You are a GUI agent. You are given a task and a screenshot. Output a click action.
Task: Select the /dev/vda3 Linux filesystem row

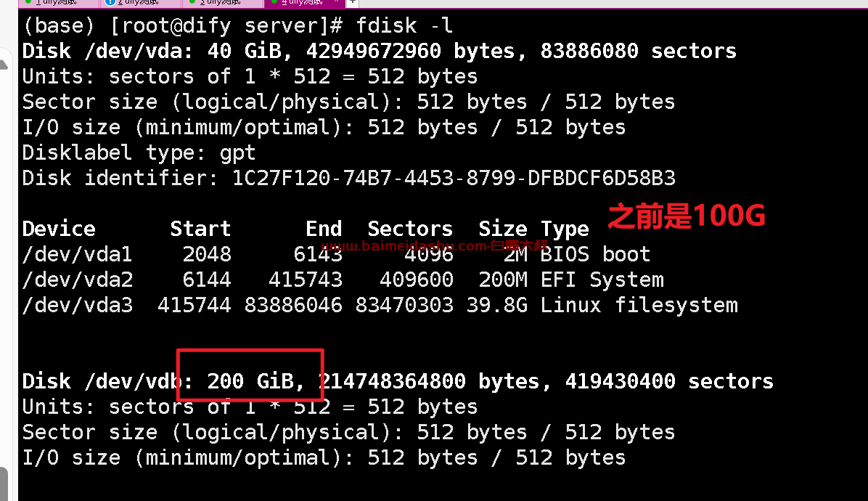pos(380,305)
